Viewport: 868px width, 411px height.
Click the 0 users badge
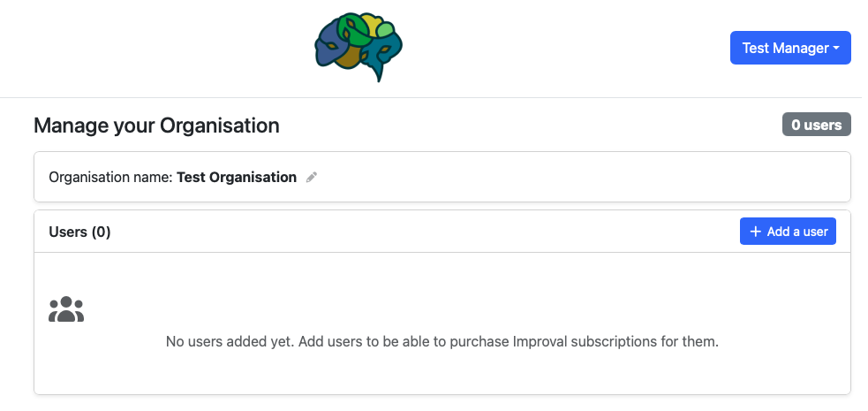[816, 125]
